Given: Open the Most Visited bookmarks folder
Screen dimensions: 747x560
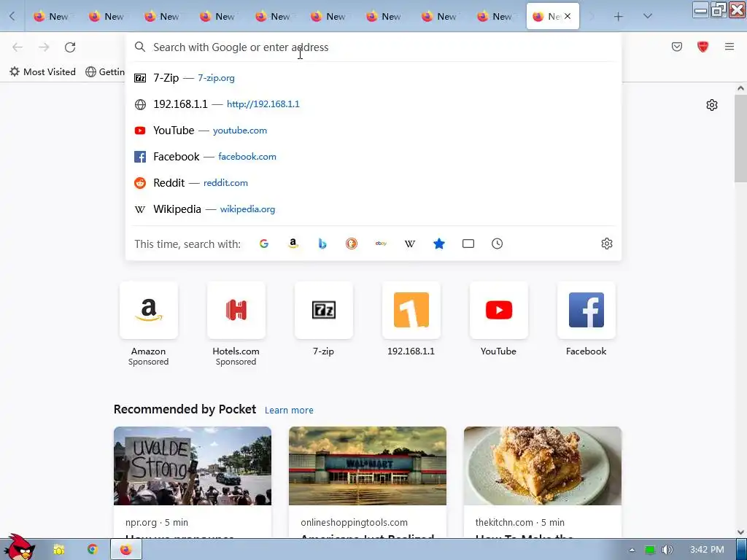Looking at the screenshot, I should click(x=42, y=72).
